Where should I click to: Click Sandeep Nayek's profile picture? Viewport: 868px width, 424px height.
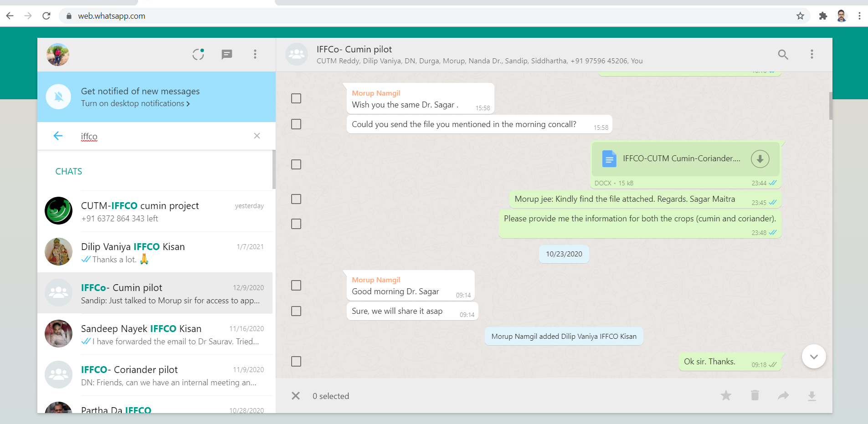tap(58, 333)
